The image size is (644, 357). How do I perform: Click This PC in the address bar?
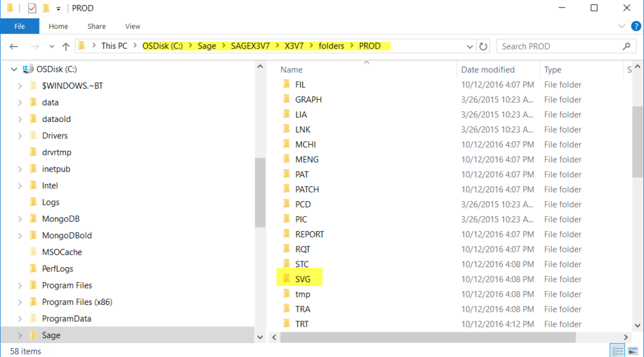tap(114, 46)
